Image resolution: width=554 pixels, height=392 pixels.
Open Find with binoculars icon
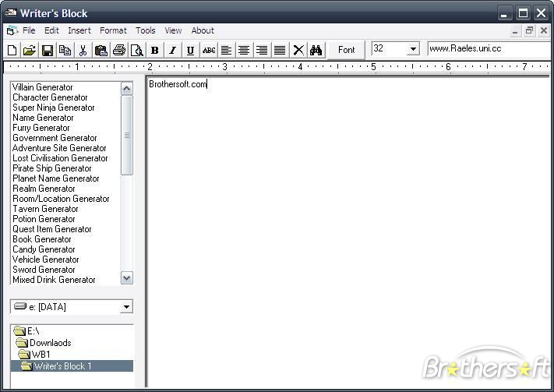316,51
